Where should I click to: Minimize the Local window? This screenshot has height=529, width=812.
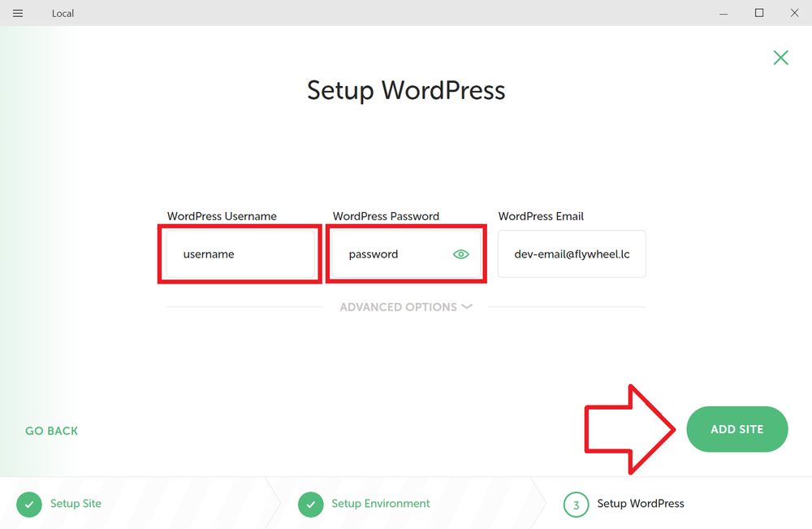point(723,14)
